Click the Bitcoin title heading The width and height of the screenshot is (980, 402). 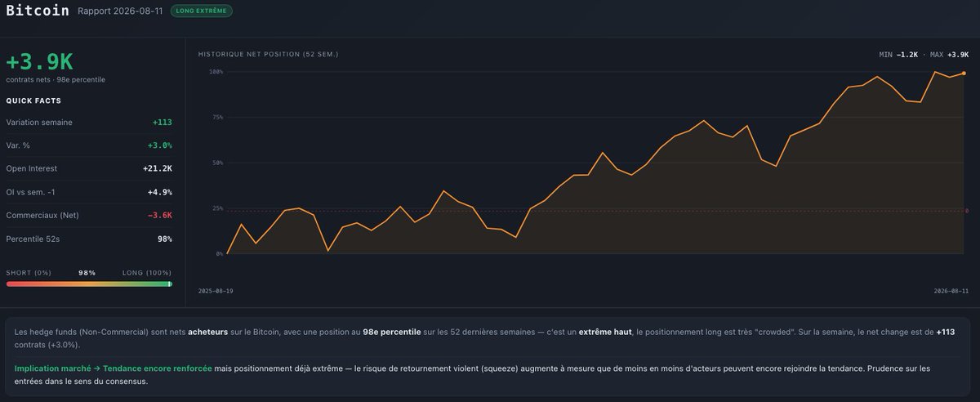pyautogui.click(x=38, y=11)
